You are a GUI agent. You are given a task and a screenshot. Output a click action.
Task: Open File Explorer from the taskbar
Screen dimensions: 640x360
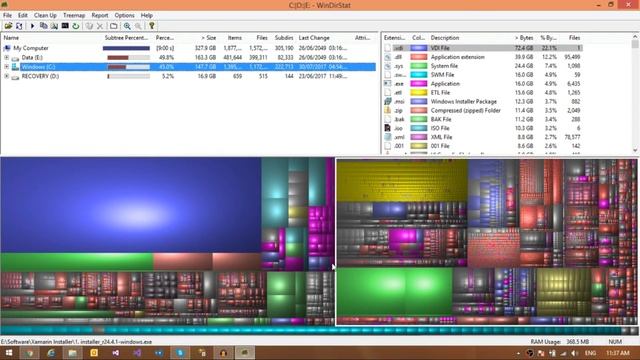73,353
